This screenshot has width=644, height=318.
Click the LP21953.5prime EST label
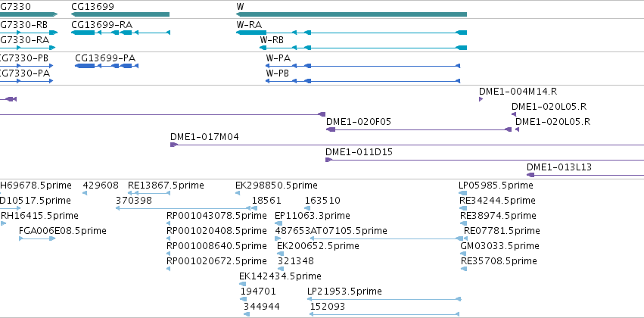click(x=344, y=291)
